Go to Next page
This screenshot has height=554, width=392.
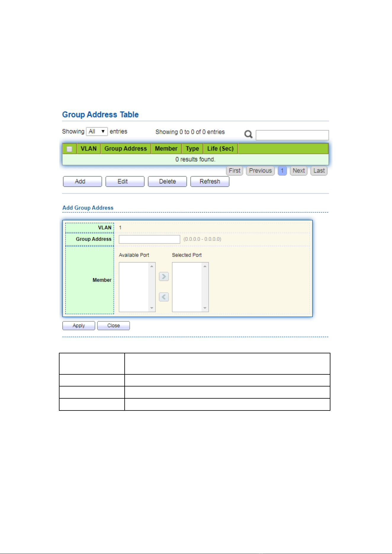pos(299,171)
